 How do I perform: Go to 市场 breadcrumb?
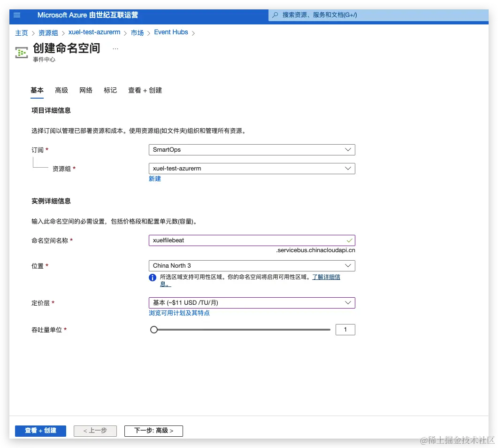tap(137, 33)
